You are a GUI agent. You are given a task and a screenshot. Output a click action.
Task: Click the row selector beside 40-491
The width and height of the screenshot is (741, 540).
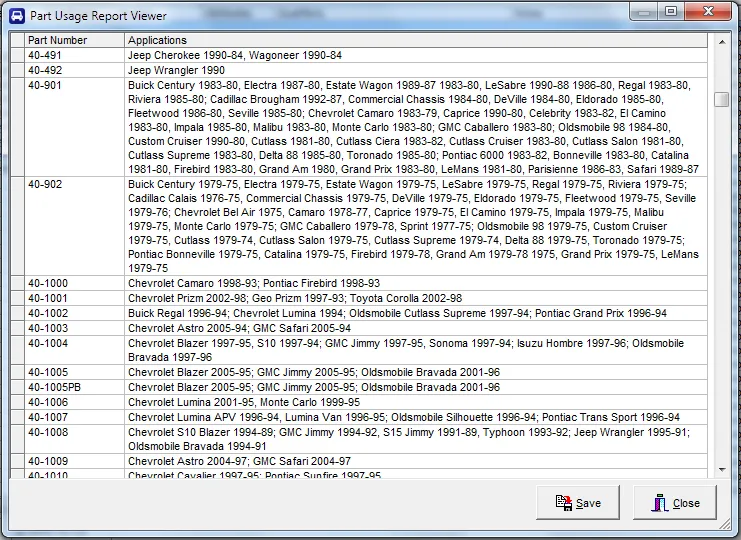17,55
